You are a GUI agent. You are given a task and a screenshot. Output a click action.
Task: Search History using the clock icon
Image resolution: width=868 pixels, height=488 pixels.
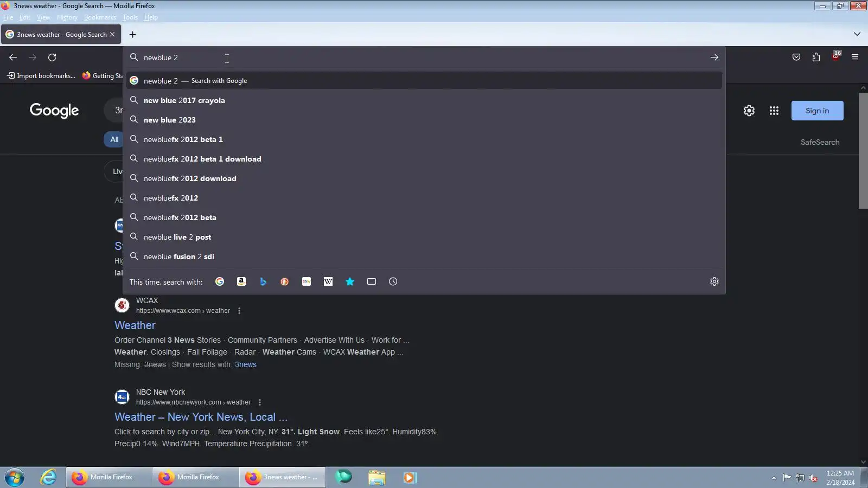[393, 281]
